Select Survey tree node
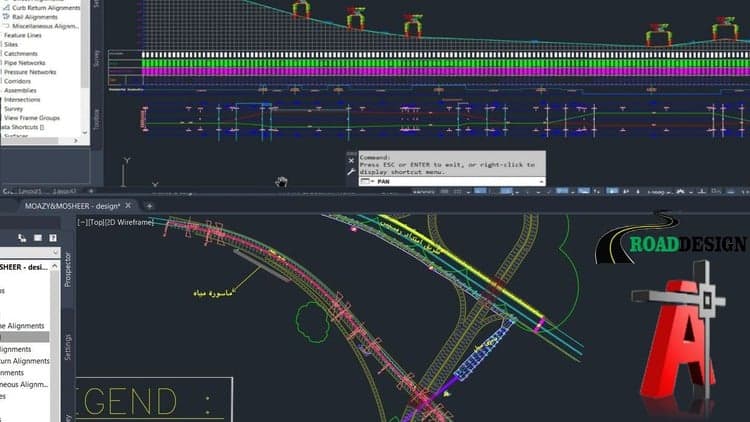The height and width of the screenshot is (422, 750). click(13, 109)
